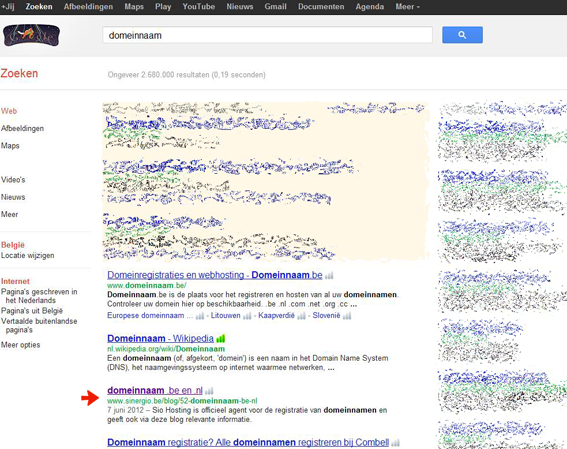Click 'Locatie wijzigen' link

tap(27, 256)
